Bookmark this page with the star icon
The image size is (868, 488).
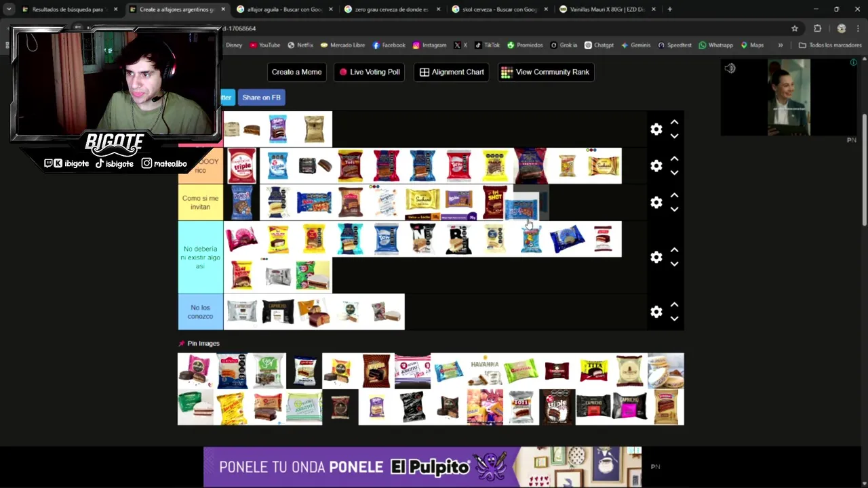click(795, 28)
